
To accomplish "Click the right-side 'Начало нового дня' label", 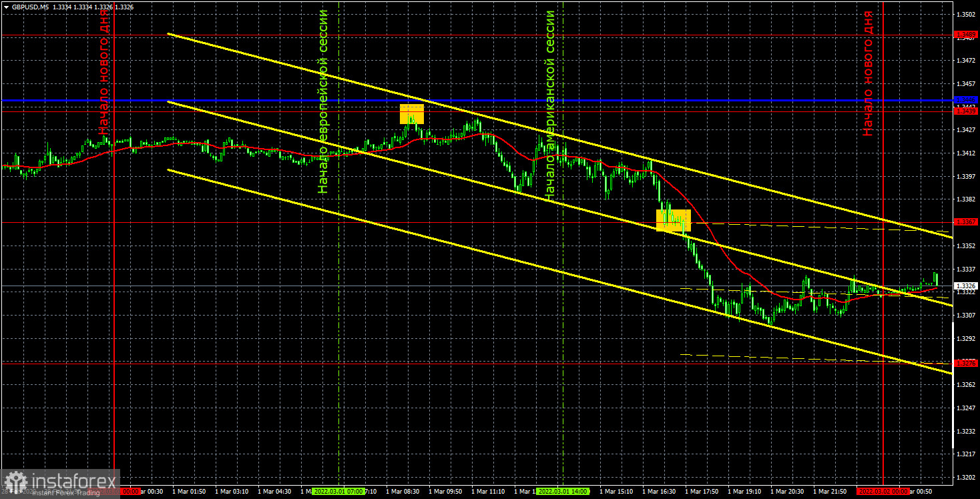I will pos(868,73).
